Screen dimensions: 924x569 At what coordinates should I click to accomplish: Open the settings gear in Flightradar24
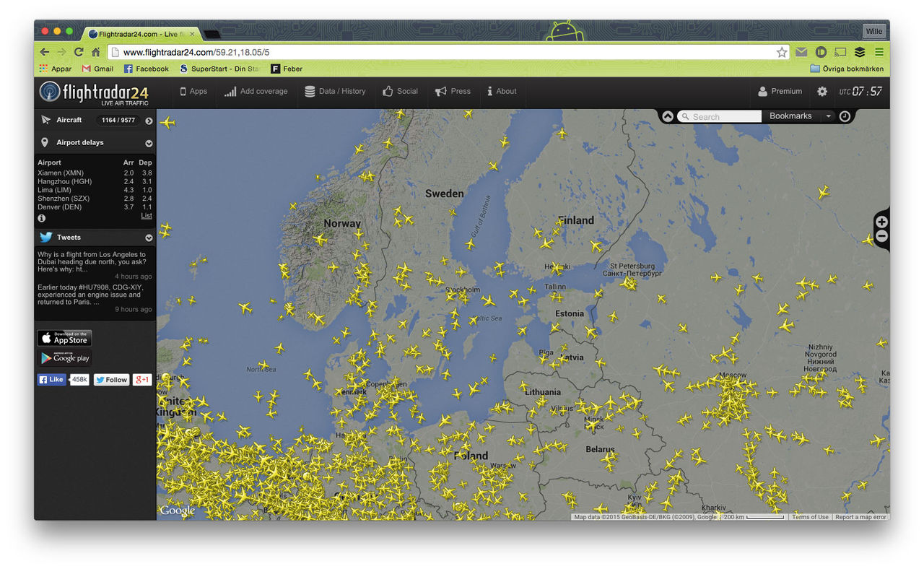(x=822, y=92)
